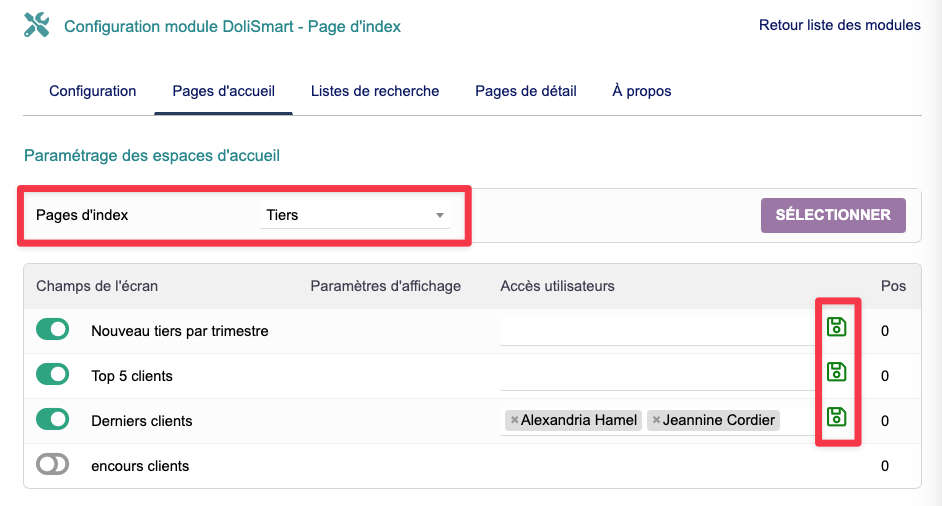This screenshot has width=942, height=506.
Task: Turn off the Top 5 clients switch
Action: click(53, 375)
